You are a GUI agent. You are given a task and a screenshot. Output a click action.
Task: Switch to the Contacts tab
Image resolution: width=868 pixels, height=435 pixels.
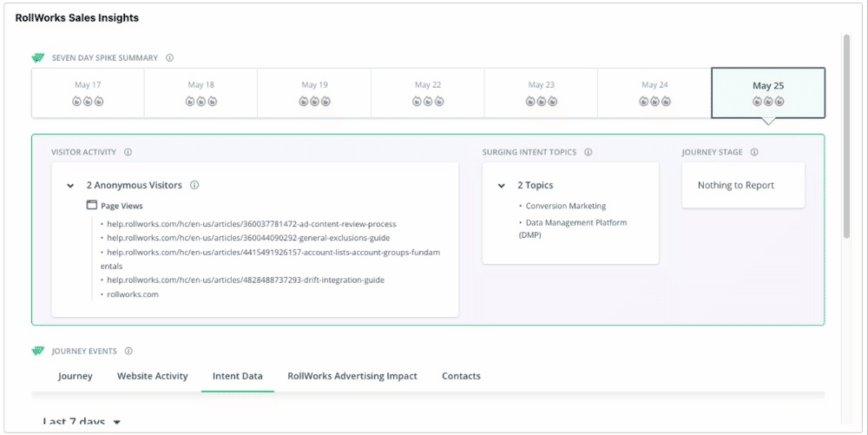pyautogui.click(x=461, y=376)
